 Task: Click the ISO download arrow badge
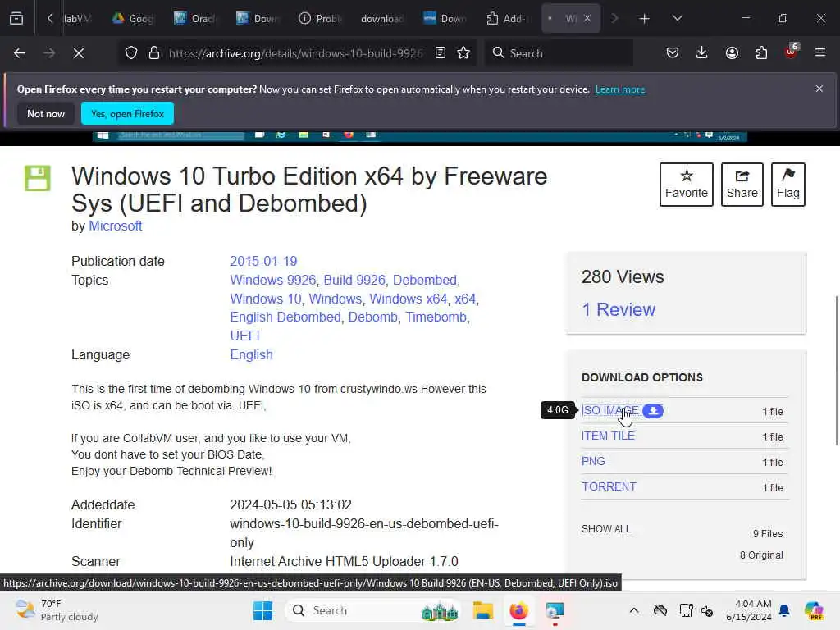point(653,411)
